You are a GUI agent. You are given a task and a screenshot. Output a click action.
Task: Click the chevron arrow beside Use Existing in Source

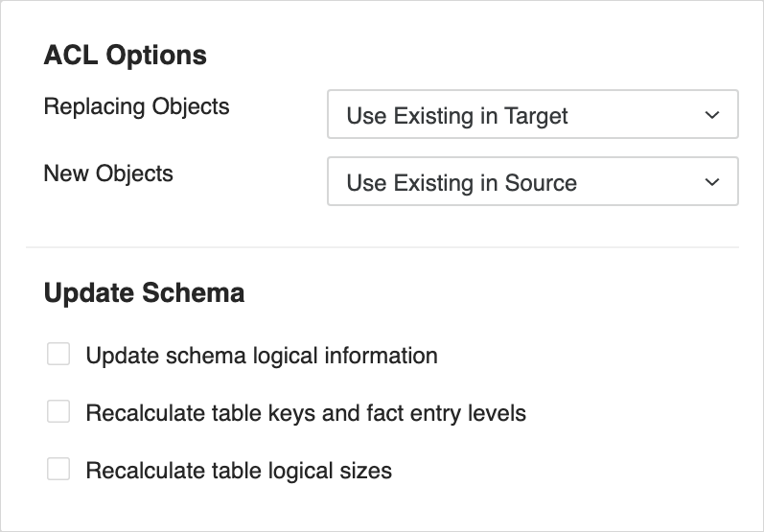click(711, 182)
